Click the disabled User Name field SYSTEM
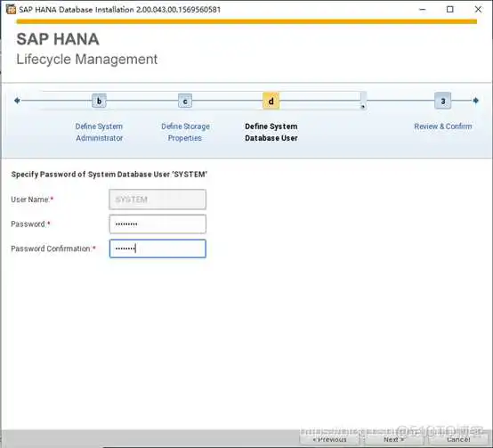Image resolution: width=493 pixels, height=448 pixels. pos(158,200)
